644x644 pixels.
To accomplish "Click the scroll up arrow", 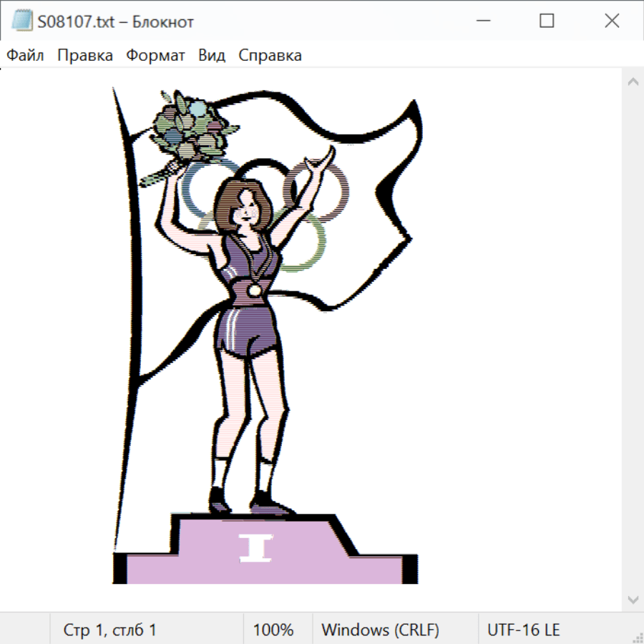I will coord(633,82).
